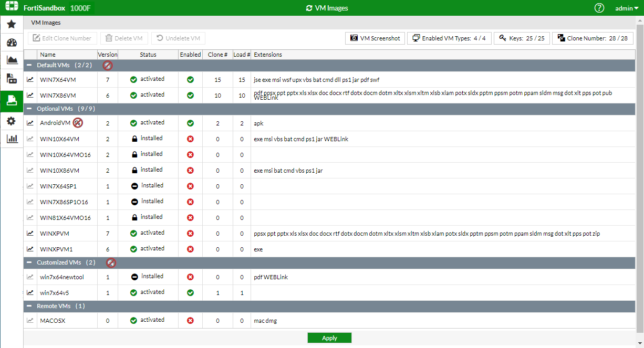
Task: Disable the win7x64v5 image
Action: click(x=190, y=293)
